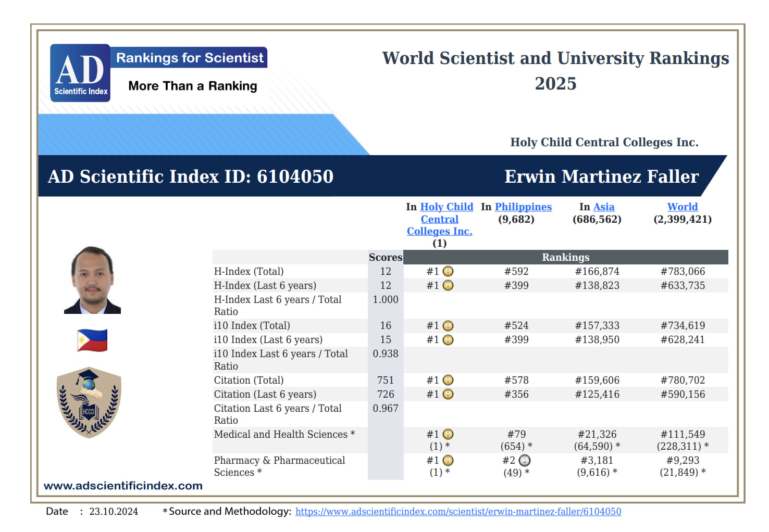
Task: Click gold medal icon in H-Index (Total) row
Action: pyautogui.click(x=448, y=271)
